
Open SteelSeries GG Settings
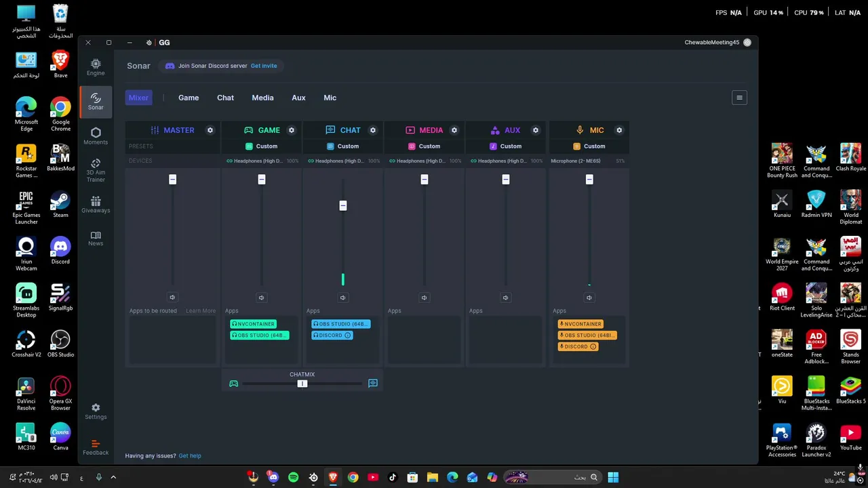point(96,411)
